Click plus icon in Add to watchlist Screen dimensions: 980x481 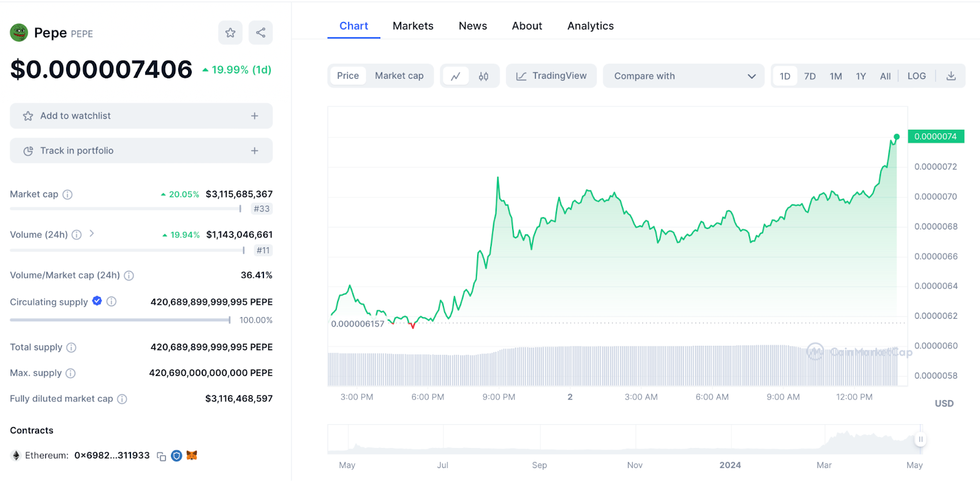[255, 116]
